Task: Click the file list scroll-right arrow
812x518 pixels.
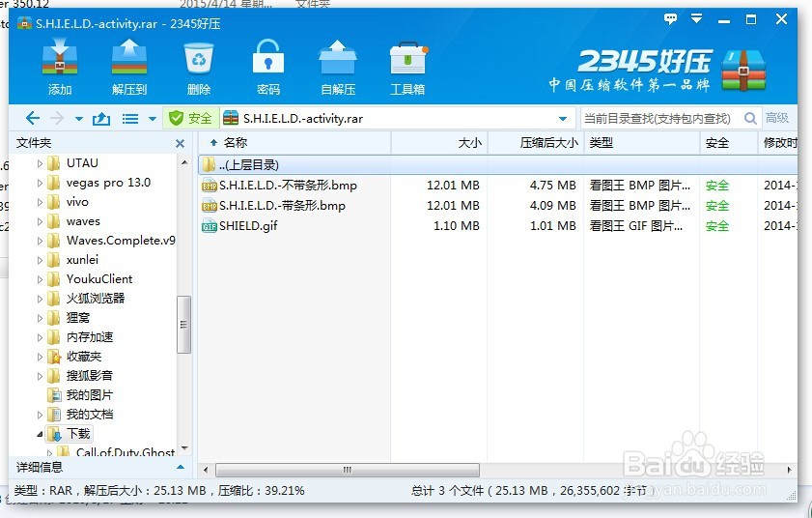Action: click(x=789, y=471)
